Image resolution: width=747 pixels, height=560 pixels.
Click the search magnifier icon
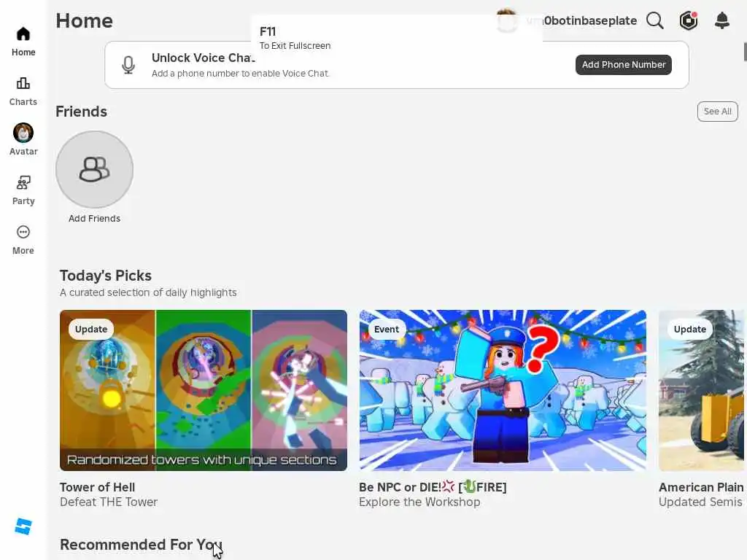pyautogui.click(x=655, y=21)
